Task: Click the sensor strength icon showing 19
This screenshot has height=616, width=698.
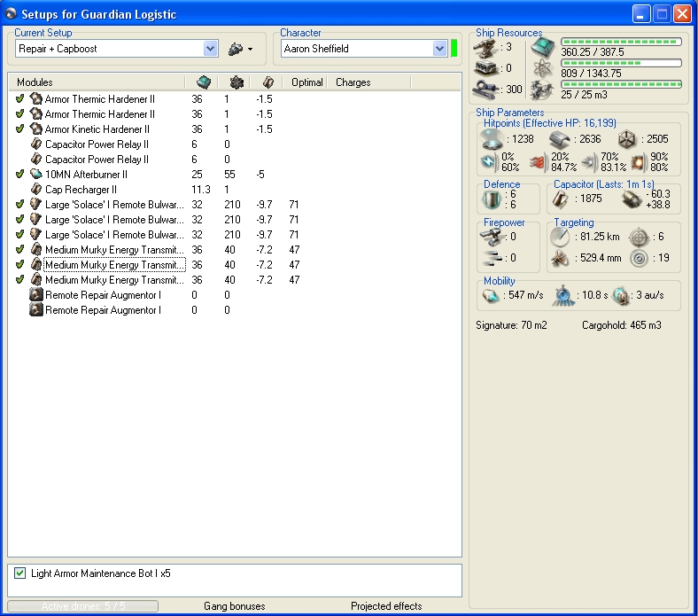Action: tap(640, 258)
